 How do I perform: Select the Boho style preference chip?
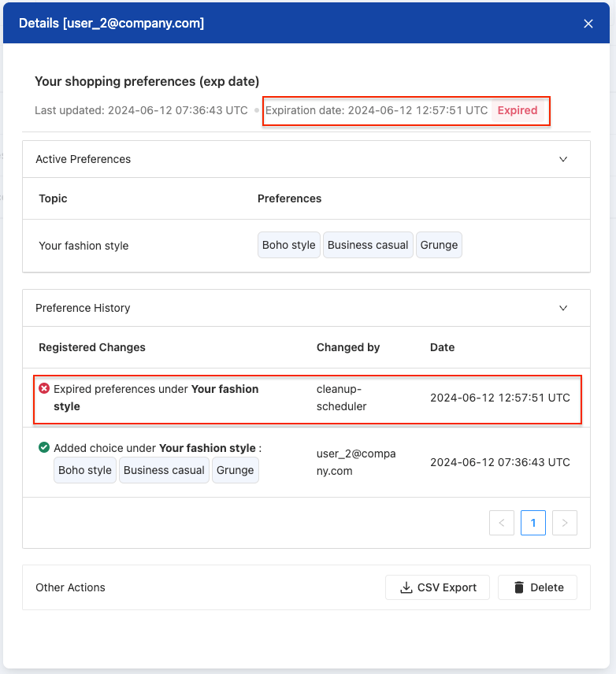click(x=288, y=245)
